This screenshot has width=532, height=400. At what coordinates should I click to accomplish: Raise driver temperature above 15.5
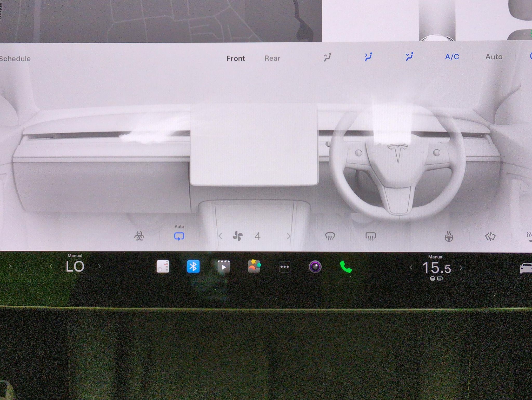point(461,267)
